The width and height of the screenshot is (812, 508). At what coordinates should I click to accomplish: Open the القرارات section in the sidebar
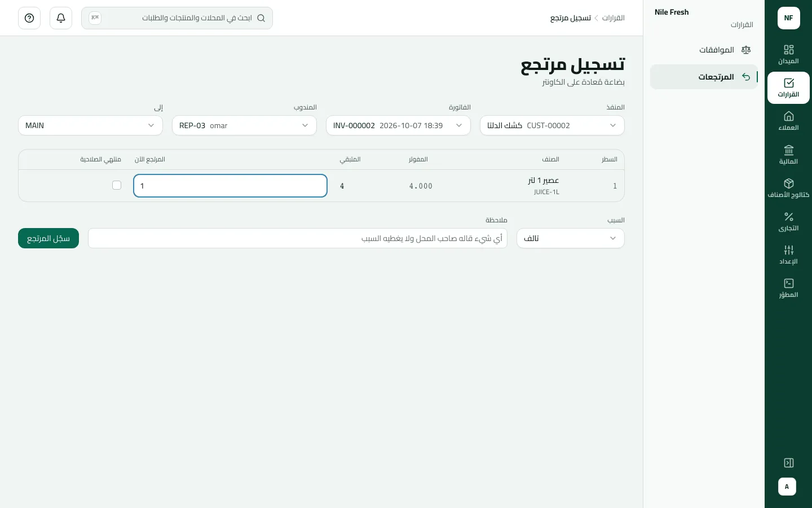pyautogui.click(x=788, y=87)
